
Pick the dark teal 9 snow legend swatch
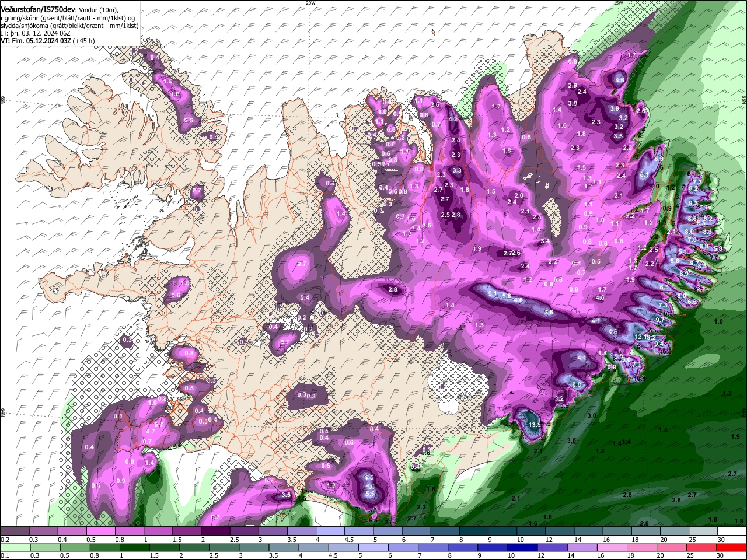click(x=502, y=531)
